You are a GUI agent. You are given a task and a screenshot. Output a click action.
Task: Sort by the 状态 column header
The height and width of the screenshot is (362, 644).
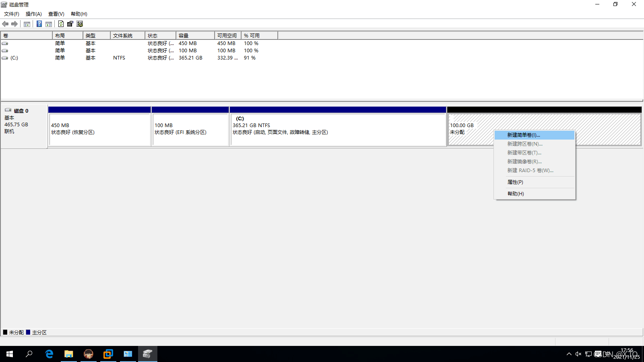[161, 36]
